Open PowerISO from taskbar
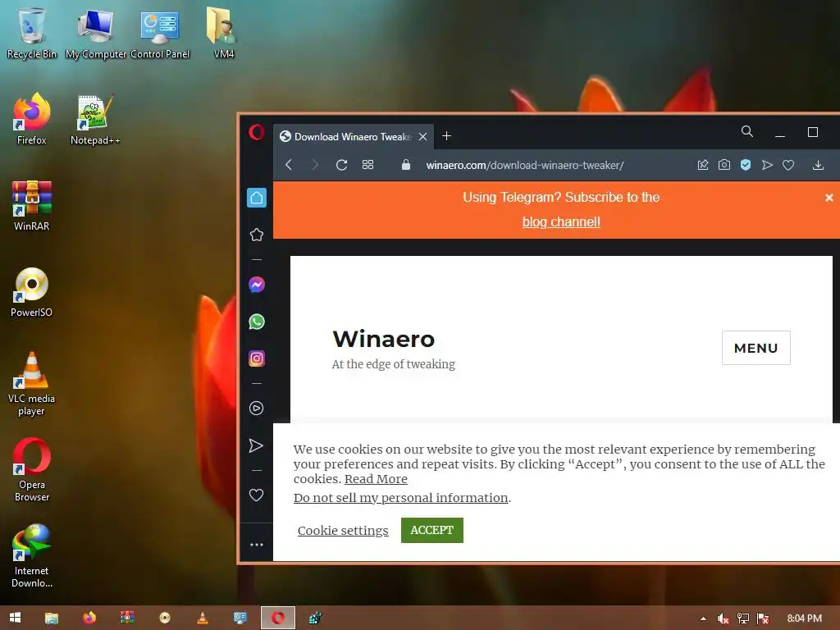 click(x=164, y=618)
